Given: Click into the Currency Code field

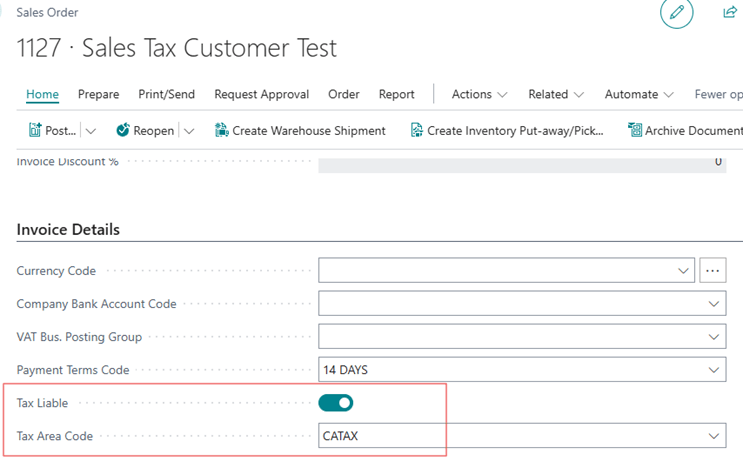Looking at the screenshot, I should 495,271.
